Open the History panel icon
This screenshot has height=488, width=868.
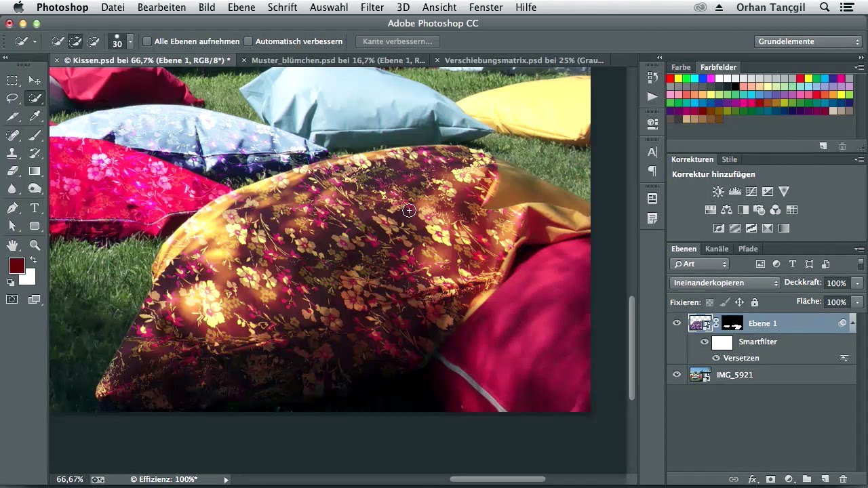coord(652,77)
